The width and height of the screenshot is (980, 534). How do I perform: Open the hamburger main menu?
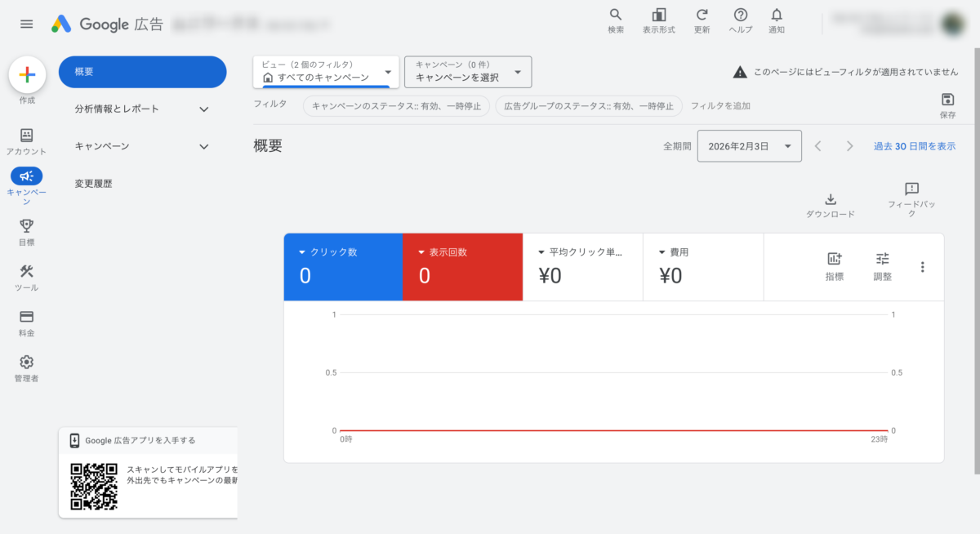pyautogui.click(x=27, y=24)
